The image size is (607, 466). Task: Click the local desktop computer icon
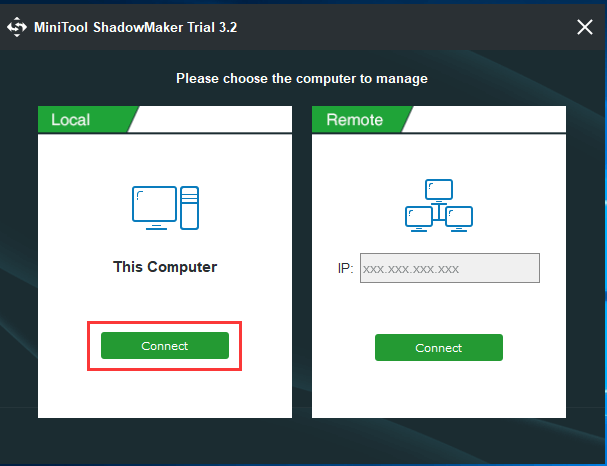pyautogui.click(x=165, y=208)
